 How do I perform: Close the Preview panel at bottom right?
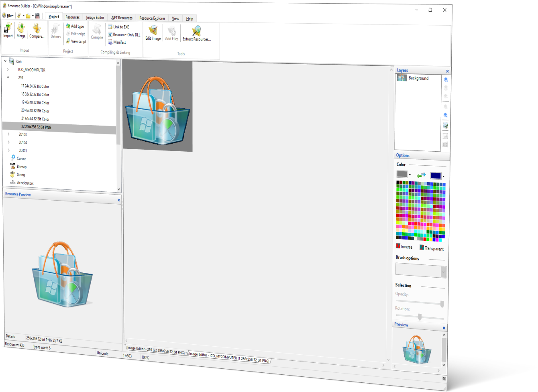coord(444,328)
